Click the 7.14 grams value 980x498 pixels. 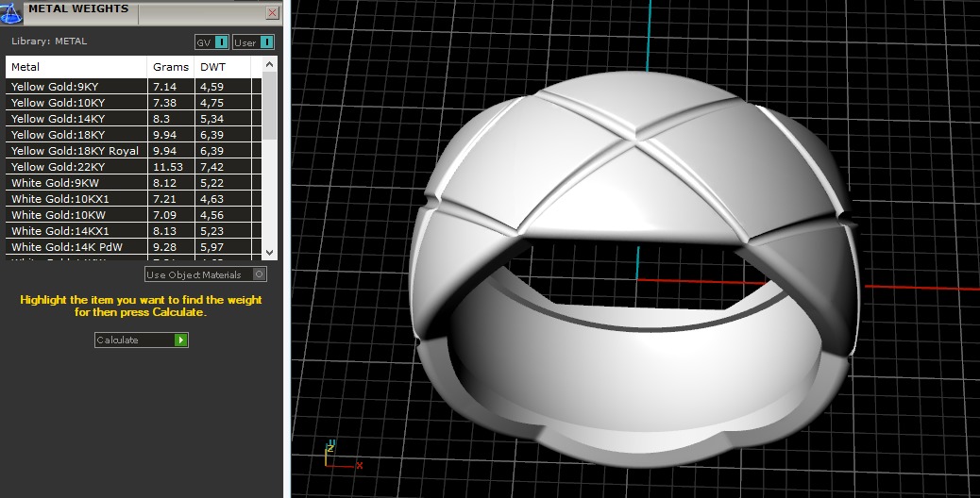click(164, 87)
